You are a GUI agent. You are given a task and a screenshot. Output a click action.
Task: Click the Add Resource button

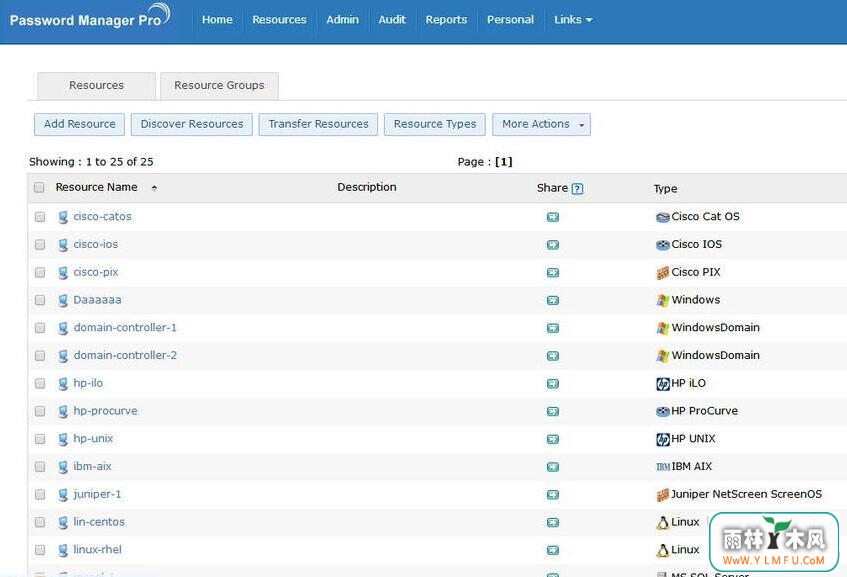[79, 124]
